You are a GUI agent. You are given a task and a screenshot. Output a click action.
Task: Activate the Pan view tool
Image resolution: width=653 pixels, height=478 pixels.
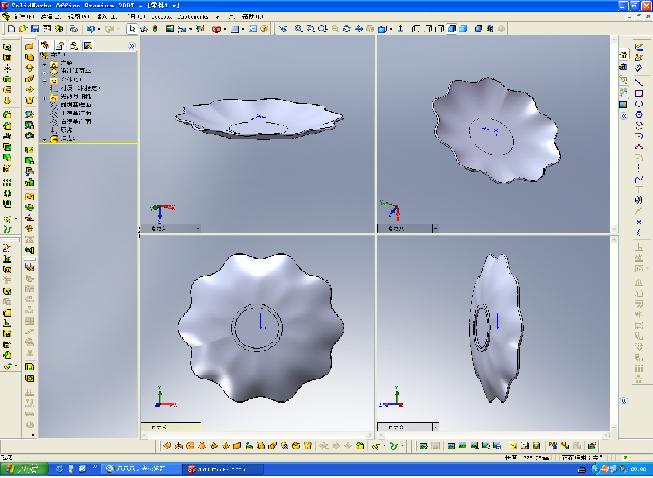(x=359, y=29)
